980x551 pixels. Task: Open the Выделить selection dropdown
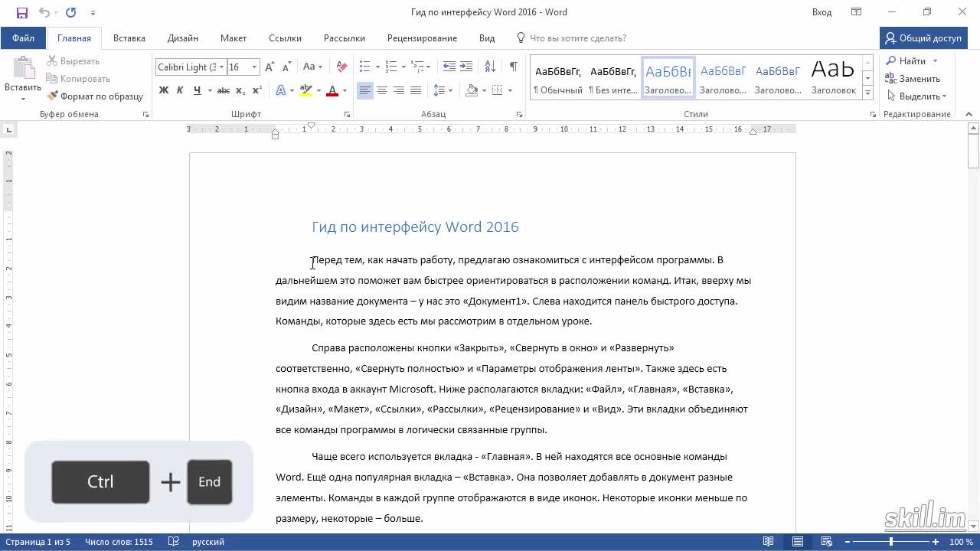point(917,96)
